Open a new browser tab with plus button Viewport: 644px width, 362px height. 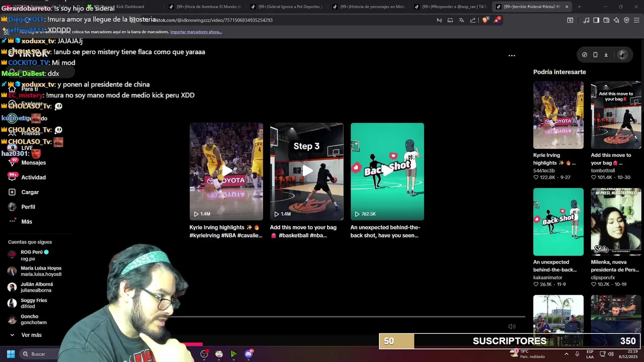click(x=579, y=7)
